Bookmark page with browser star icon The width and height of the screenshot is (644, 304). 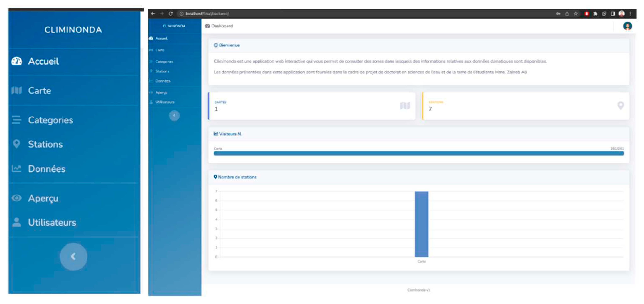pos(576,14)
